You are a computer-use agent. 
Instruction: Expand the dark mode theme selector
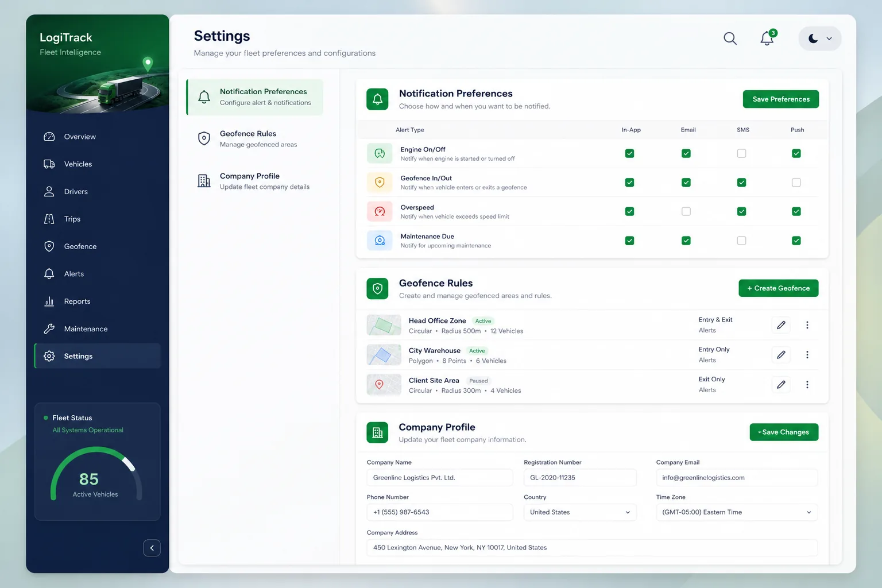pos(820,38)
